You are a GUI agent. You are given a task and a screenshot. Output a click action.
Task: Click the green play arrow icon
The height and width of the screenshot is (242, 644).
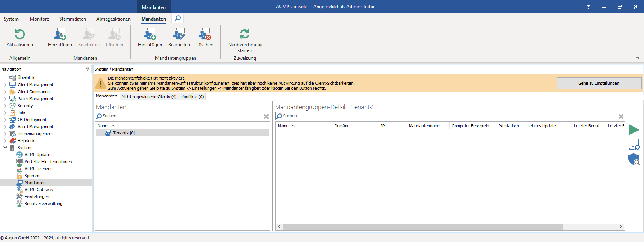634,130
